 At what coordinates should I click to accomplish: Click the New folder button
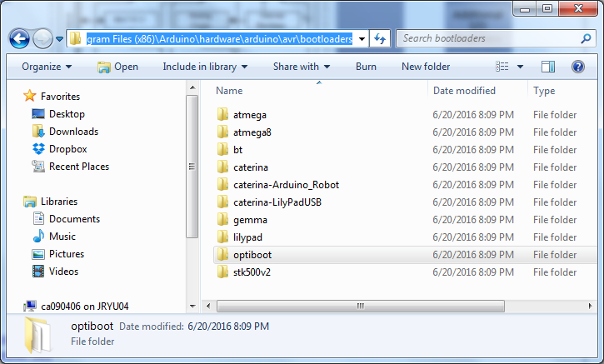pos(426,67)
